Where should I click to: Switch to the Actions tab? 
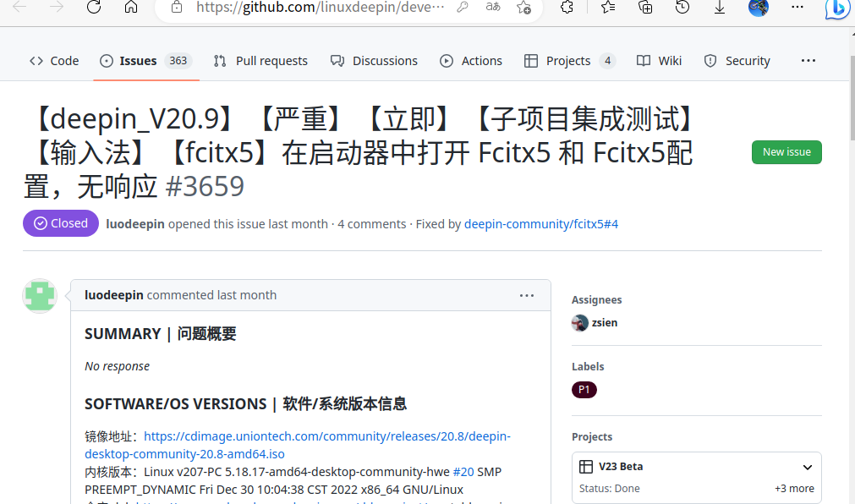[x=471, y=60]
